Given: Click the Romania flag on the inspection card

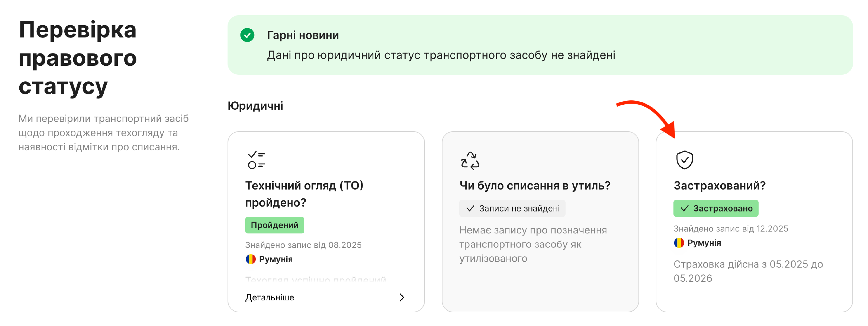Looking at the screenshot, I should pos(251,259).
